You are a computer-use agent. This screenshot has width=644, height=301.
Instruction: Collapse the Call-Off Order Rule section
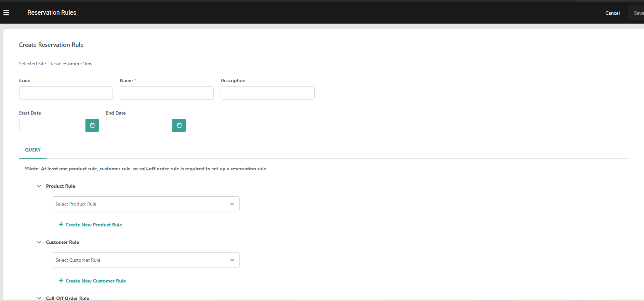point(39,298)
